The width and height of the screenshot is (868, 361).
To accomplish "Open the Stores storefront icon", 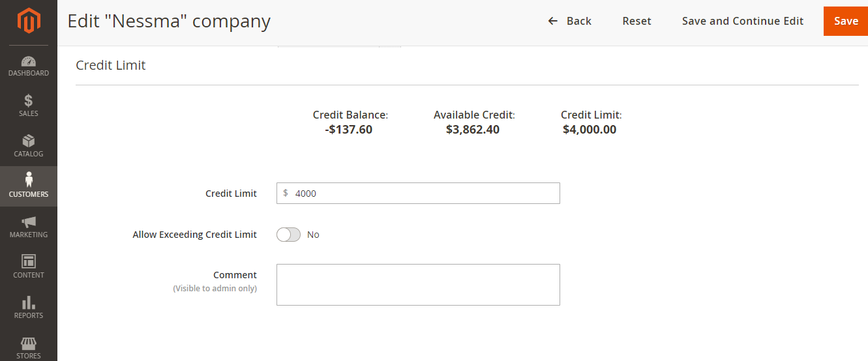I will 29,343.
